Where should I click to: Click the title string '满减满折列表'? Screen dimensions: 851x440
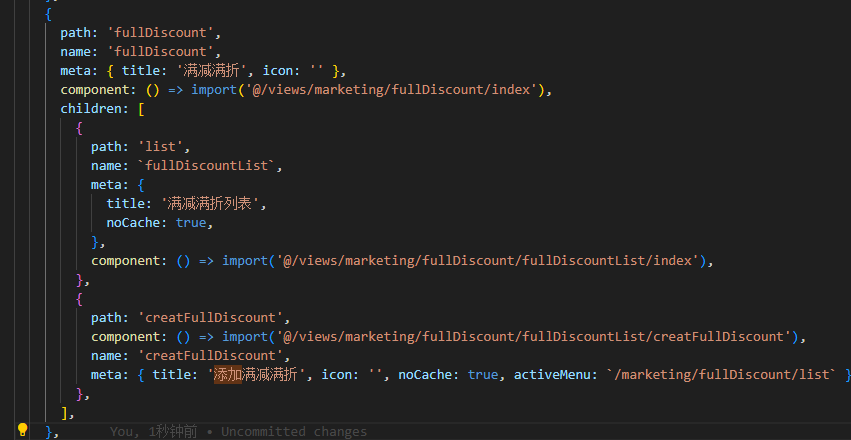pyautogui.click(x=210, y=203)
